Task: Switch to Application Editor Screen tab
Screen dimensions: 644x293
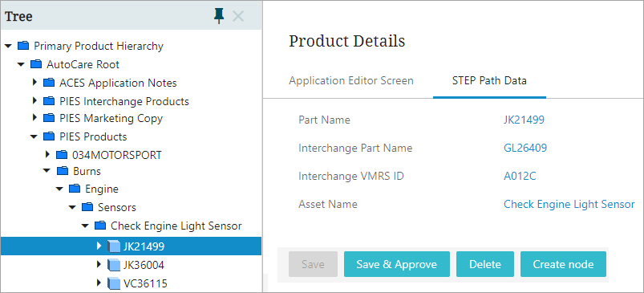Action: (351, 80)
